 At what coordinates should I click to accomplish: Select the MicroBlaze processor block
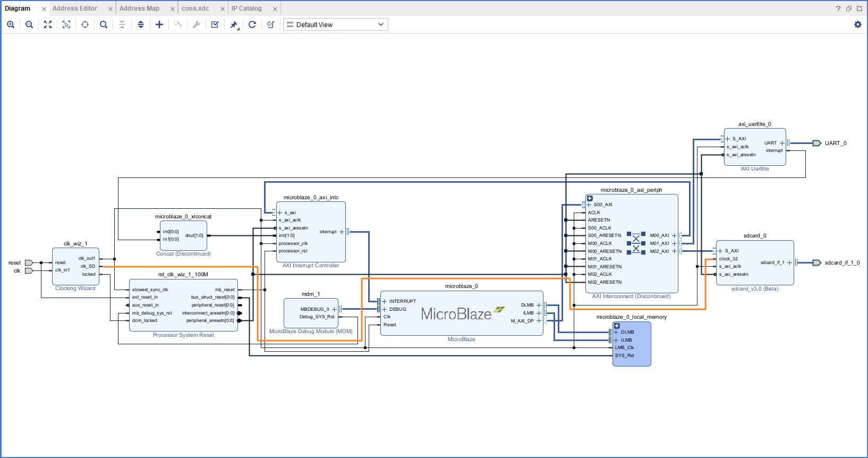(x=461, y=315)
